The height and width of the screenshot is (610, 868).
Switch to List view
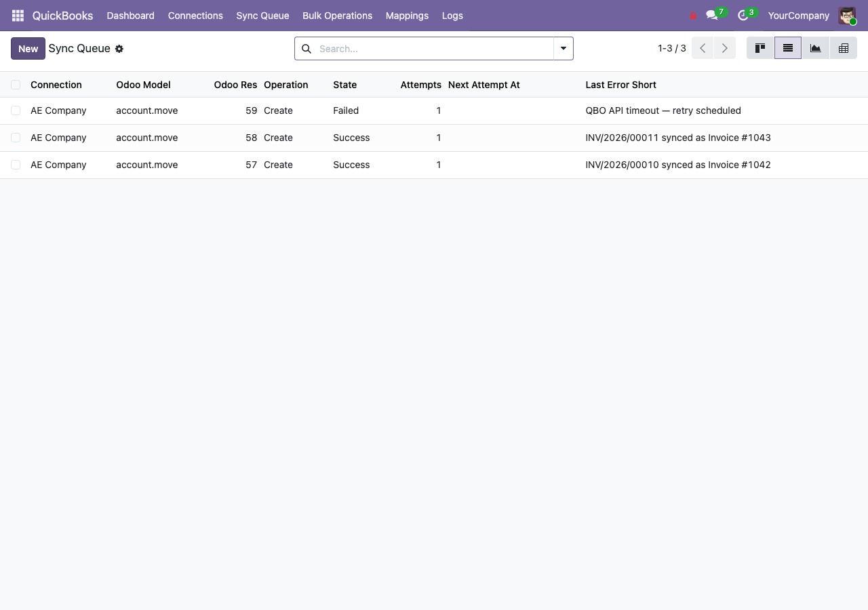click(x=788, y=48)
